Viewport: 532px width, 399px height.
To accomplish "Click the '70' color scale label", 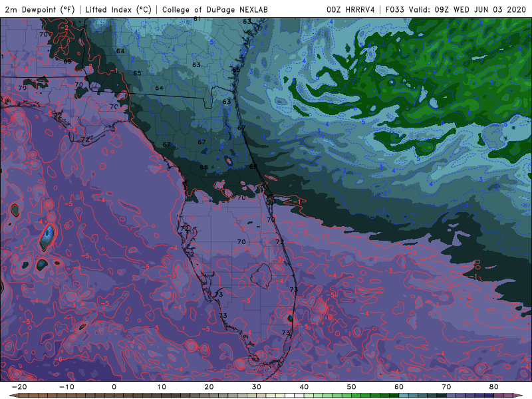I will [446, 387].
